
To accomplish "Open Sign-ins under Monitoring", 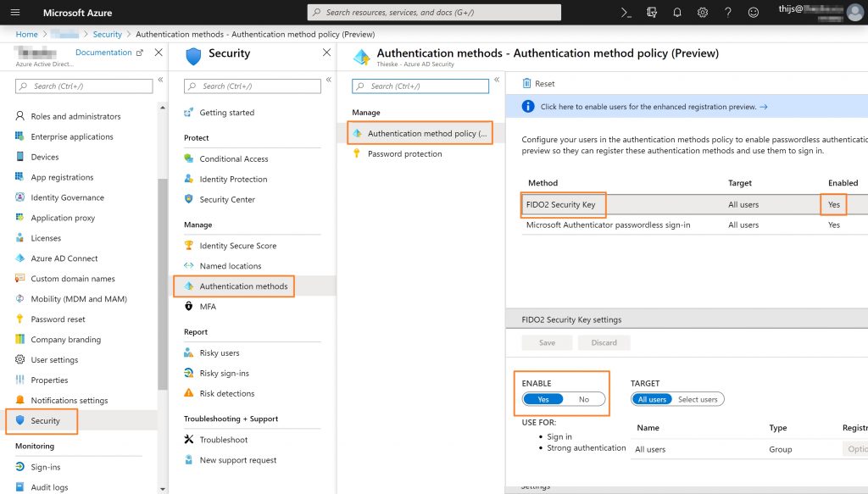I will 46,467.
